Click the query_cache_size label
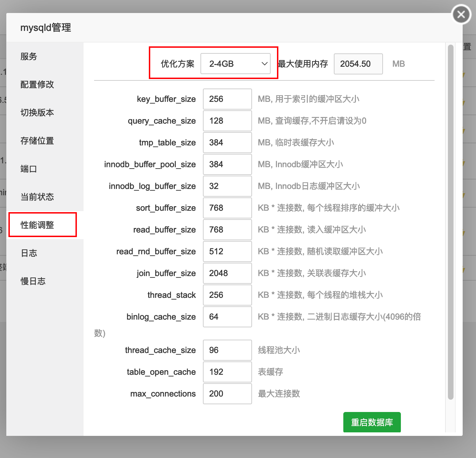 (x=162, y=121)
